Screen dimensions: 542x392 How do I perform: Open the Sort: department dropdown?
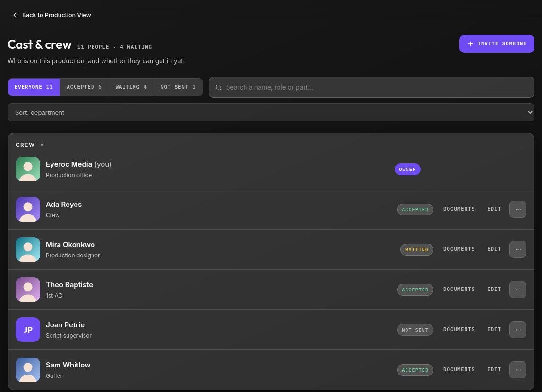point(271,113)
